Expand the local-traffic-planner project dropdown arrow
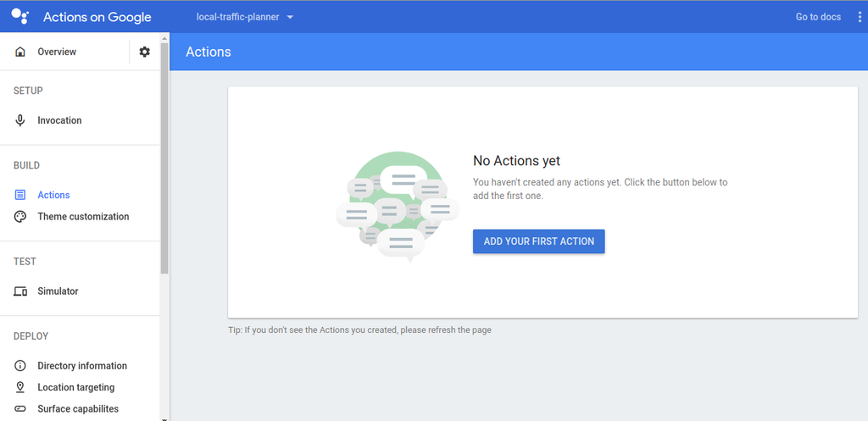The image size is (868, 421). click(x=290, y=17)
